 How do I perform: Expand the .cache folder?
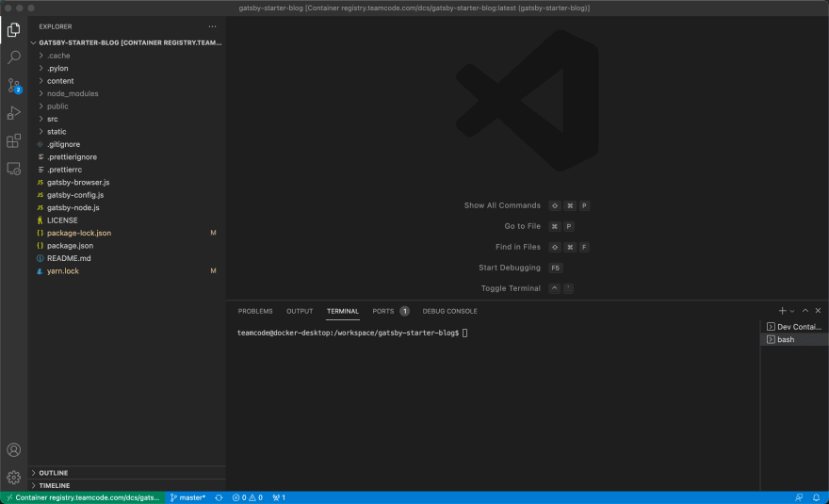pos(127,56)
